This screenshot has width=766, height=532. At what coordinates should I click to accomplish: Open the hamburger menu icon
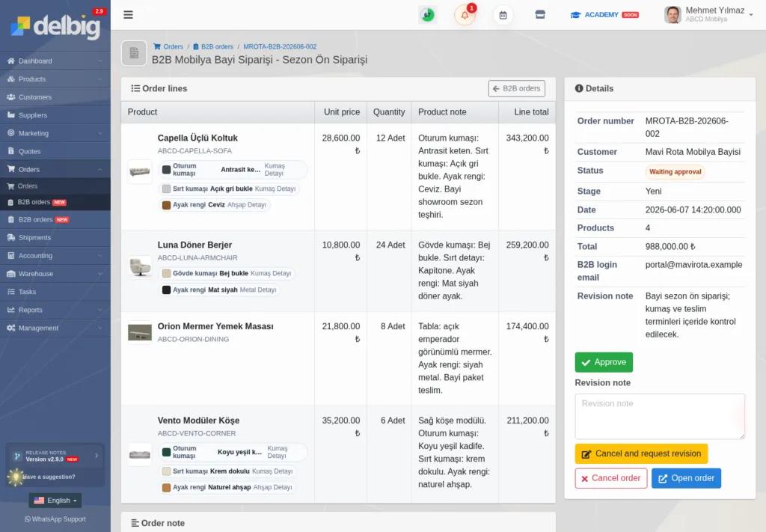[128, 15]
